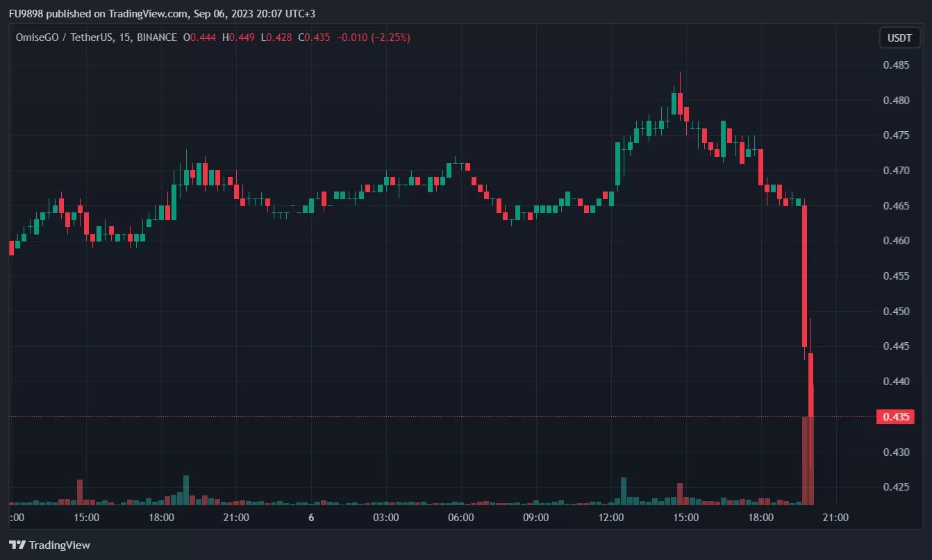Click the tallest red volume bar at right

(x=805, y=461)
